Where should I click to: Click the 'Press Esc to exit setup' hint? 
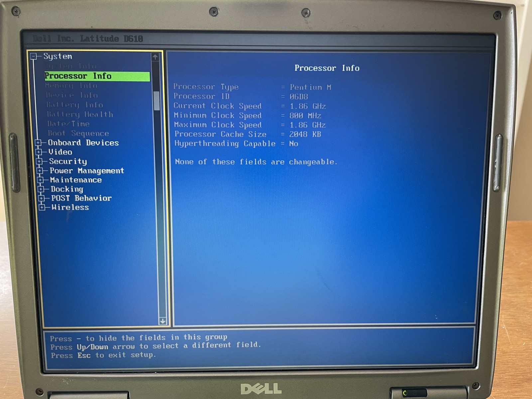(x=103, y=355)
